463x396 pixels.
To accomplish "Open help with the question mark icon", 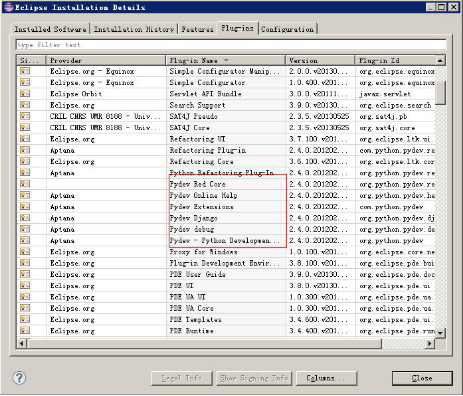I will 19,378.
